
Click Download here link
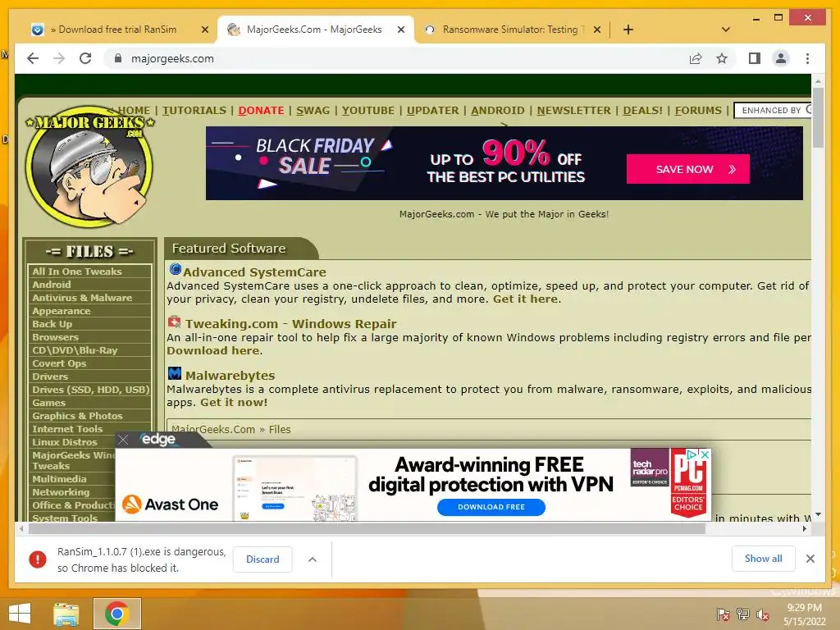pyautogui.click(x=212, y=350)
